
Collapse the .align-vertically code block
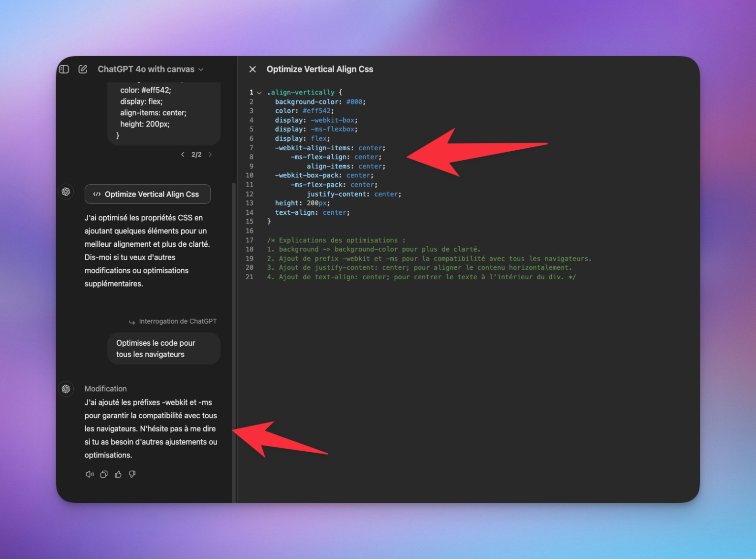258,92
